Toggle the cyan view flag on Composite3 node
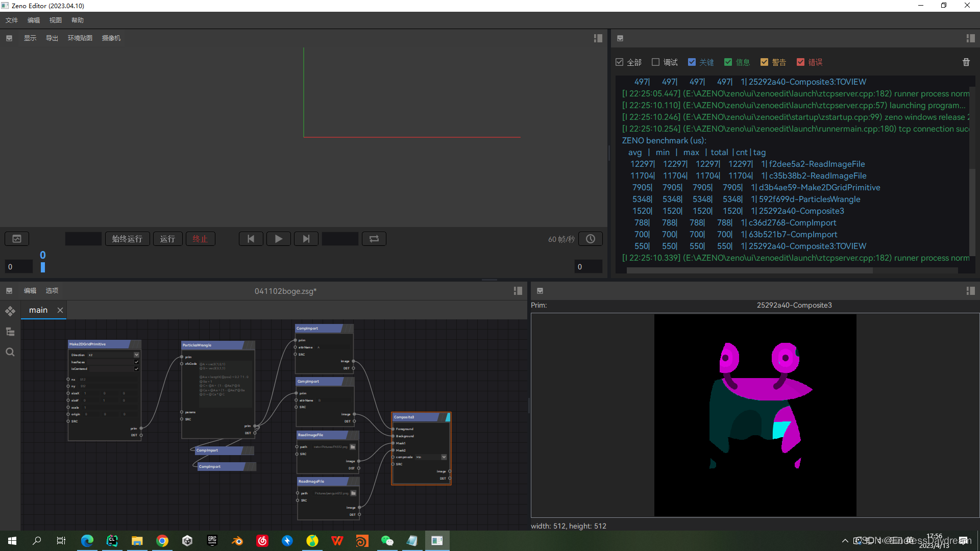The width and height of the screenshot is (980, 551). (448, 417)
